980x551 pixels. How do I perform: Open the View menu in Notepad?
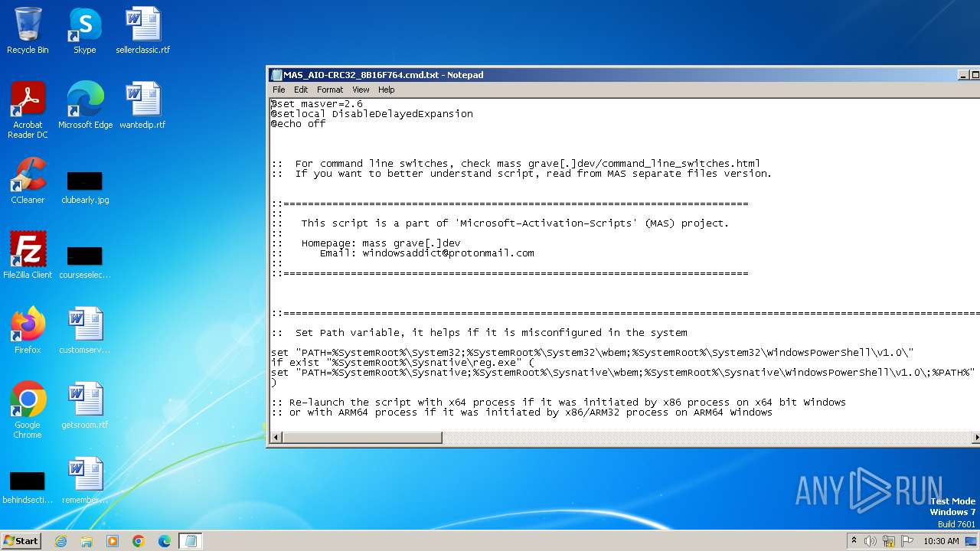point(361,90)
